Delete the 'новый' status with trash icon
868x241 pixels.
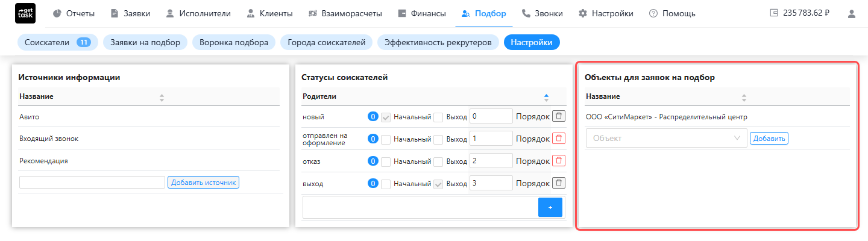pos(559,116)
